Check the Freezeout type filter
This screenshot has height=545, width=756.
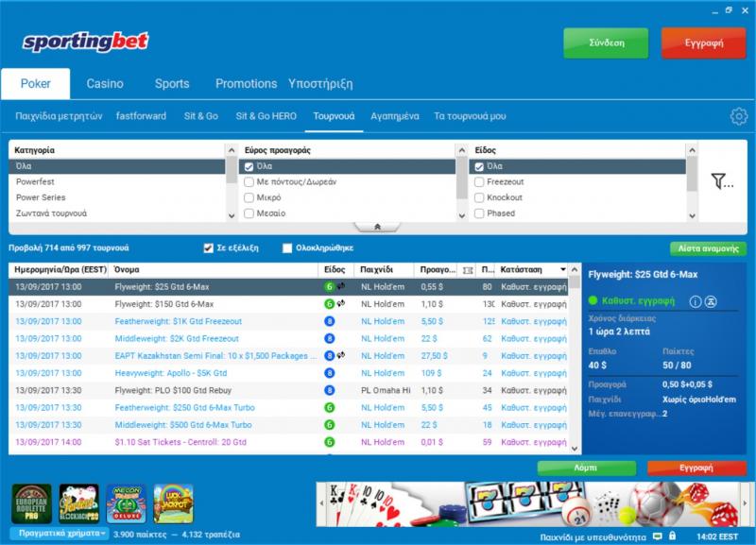479,181
